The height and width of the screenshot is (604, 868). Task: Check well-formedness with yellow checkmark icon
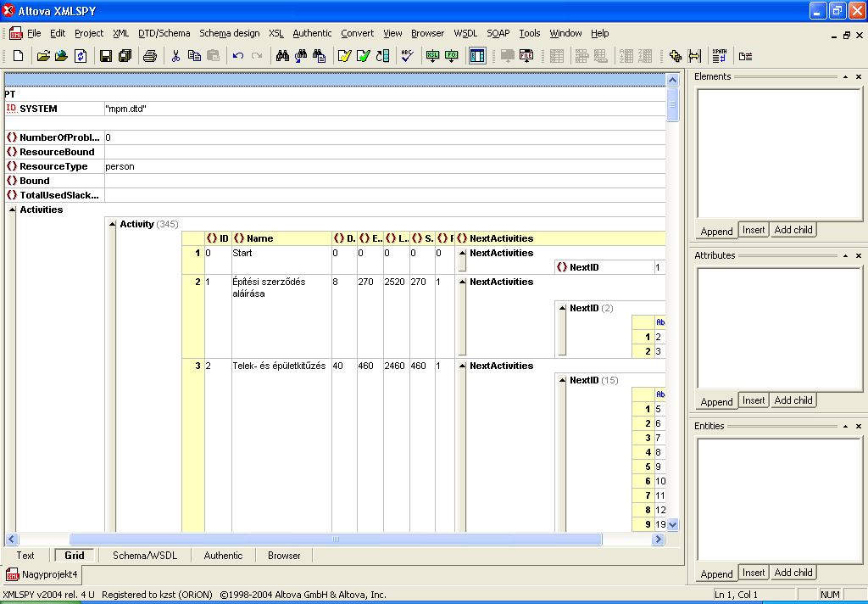point(344,56)
